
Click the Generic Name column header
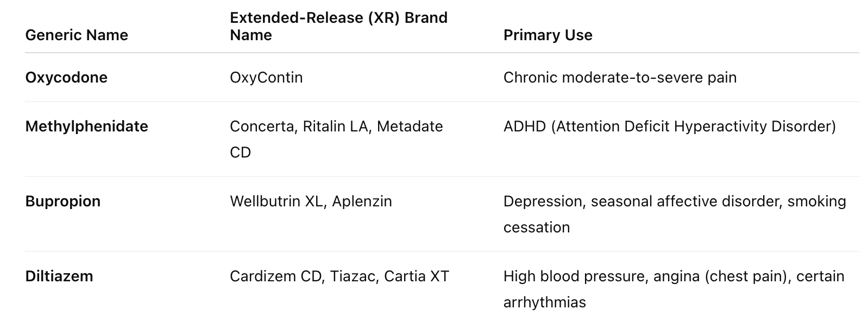[x=77, y=35]
